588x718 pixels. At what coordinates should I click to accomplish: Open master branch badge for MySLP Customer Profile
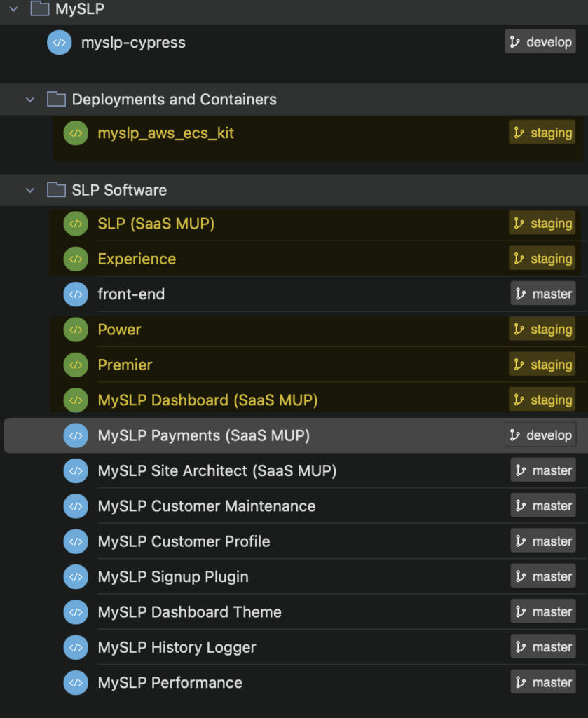[543, 541]
